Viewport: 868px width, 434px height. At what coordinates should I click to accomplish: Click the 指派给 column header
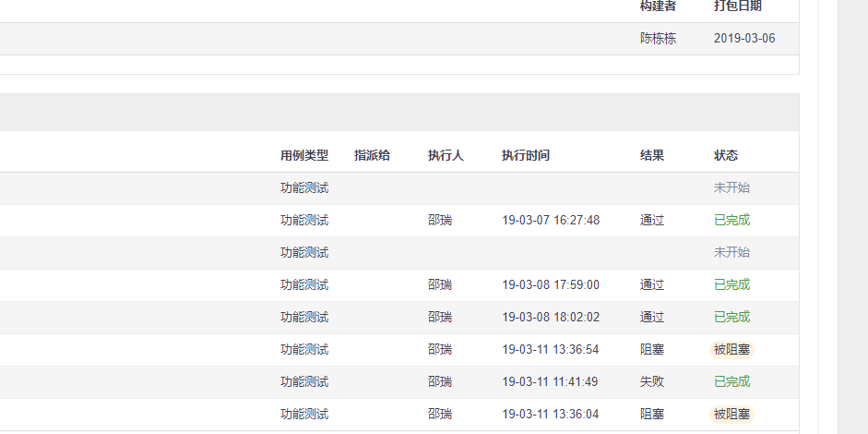click(x=372, y=155)
